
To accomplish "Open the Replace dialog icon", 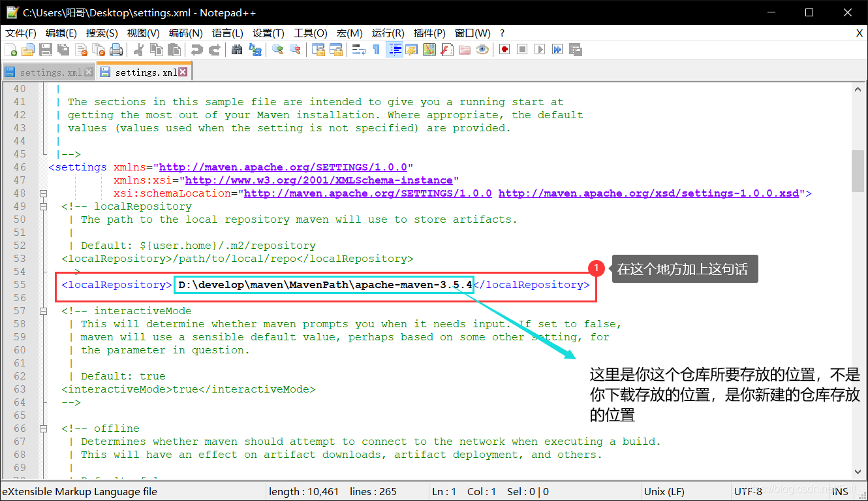I will click(255, 50).
